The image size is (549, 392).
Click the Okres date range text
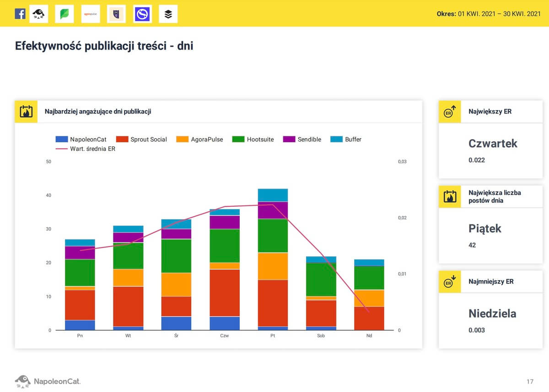(x=489, y=14)
